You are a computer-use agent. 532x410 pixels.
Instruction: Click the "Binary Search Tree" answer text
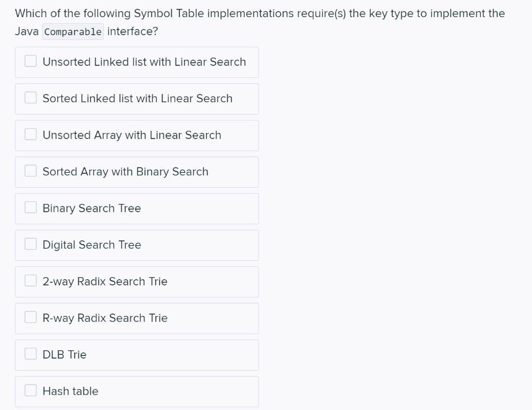point(91,208)
